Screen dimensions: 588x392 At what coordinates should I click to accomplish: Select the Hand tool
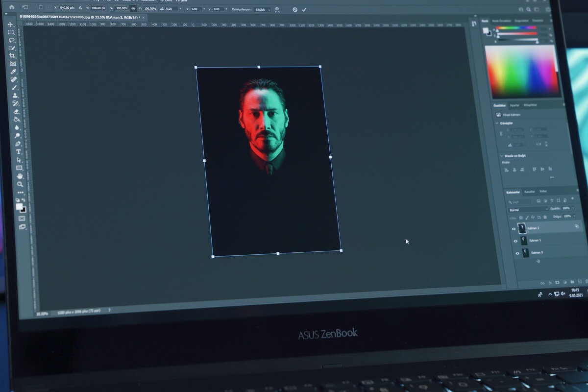coord(20,176)
